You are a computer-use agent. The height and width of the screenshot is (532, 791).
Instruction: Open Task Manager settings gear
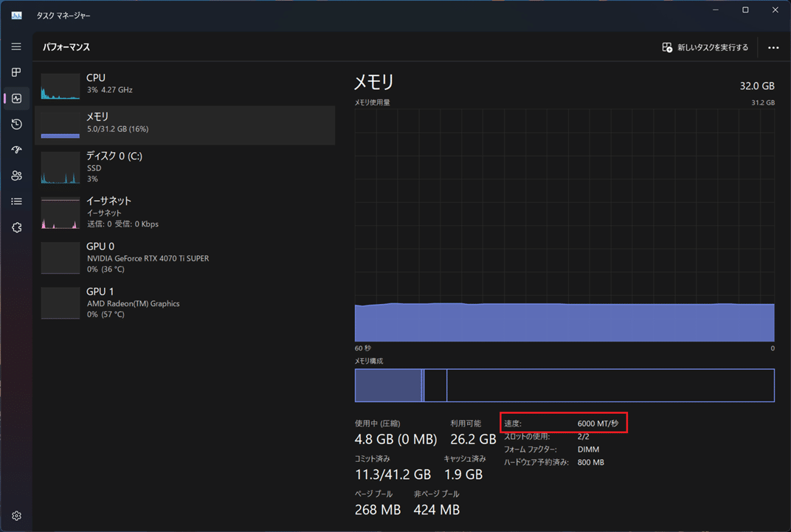point(16,516)
